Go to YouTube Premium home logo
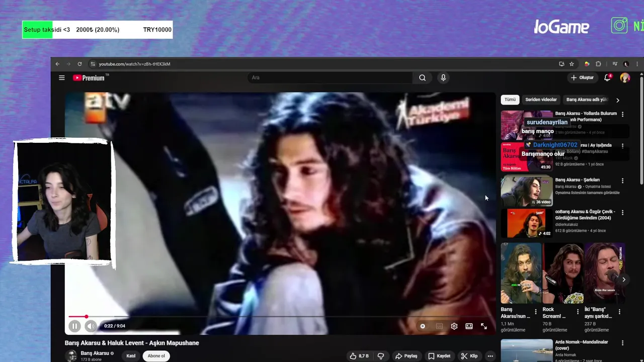The width and height of the screenshot is (644, 362). [x=89, y=77]
